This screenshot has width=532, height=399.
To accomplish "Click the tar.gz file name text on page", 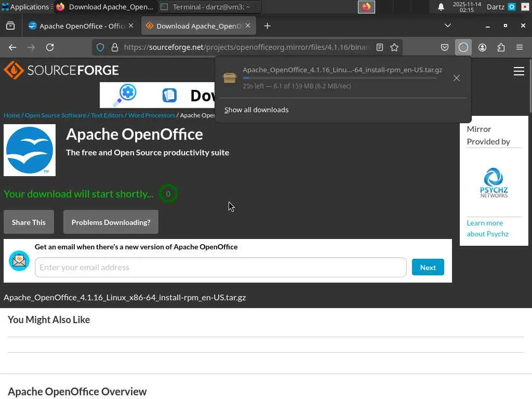I will [125, 298].
